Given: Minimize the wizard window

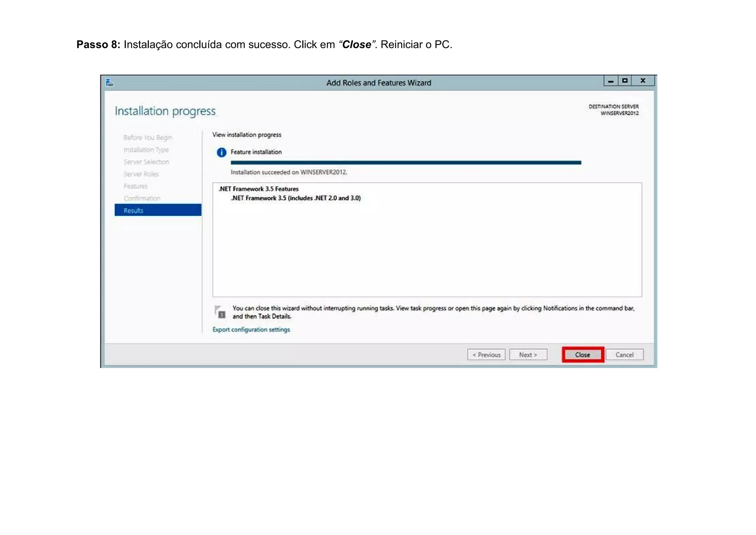Looking at the screenshot, I should click(x=611, y=81).
